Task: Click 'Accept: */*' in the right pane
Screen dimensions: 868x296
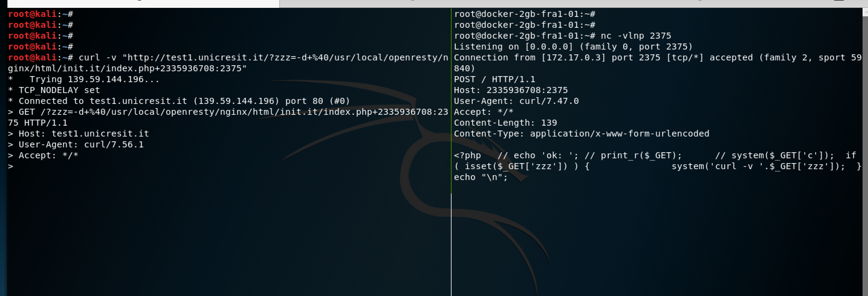Action: [x=484, y=112]
